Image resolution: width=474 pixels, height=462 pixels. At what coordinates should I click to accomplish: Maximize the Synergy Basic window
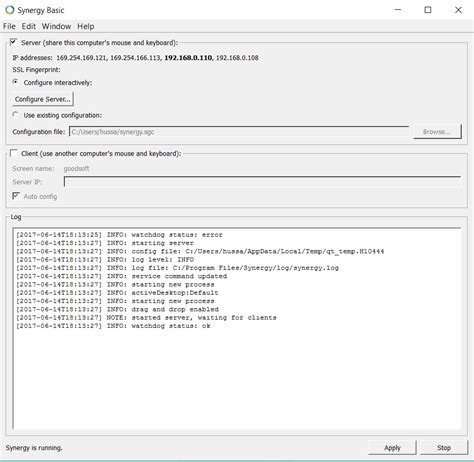coord(428,10)
